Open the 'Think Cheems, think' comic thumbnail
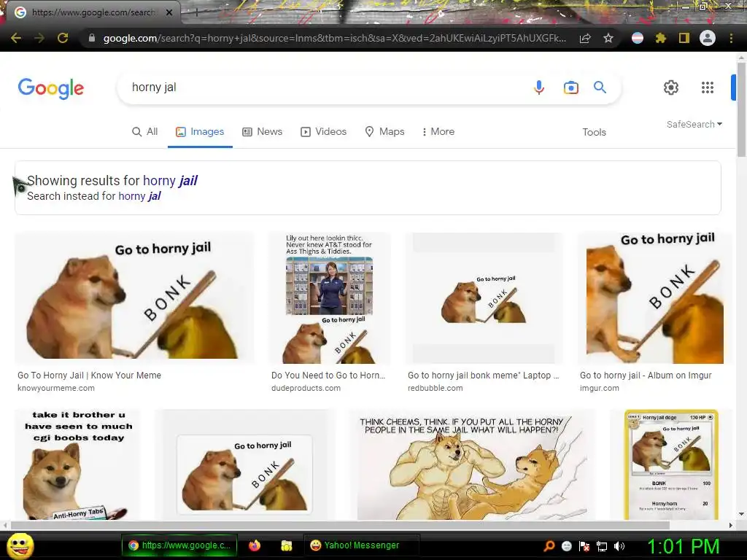 coord(472,464)
